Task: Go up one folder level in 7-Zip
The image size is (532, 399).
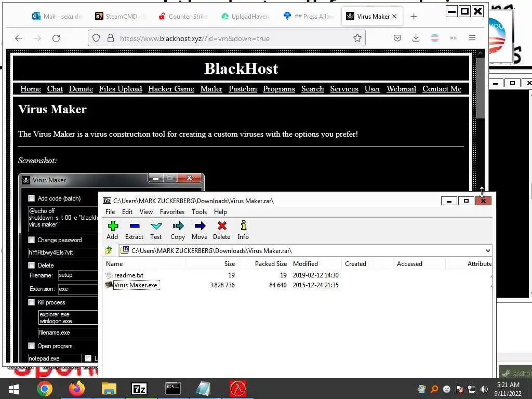Action: (109, 251)
